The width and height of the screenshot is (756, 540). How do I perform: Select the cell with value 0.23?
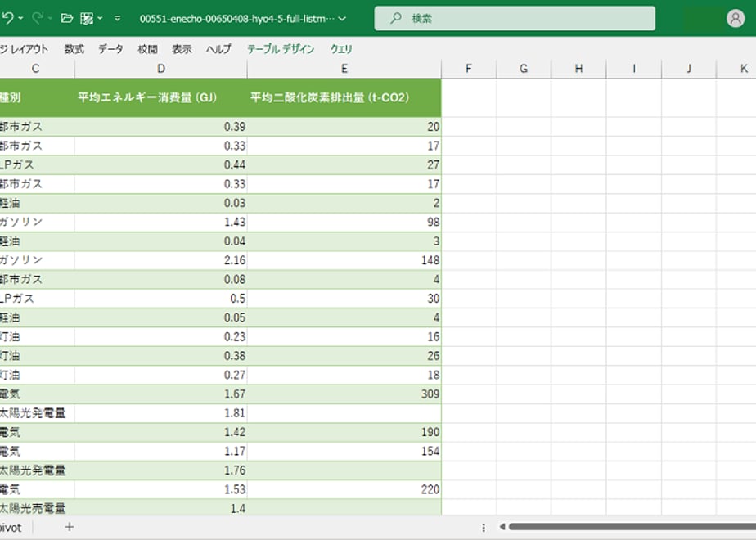161,336
